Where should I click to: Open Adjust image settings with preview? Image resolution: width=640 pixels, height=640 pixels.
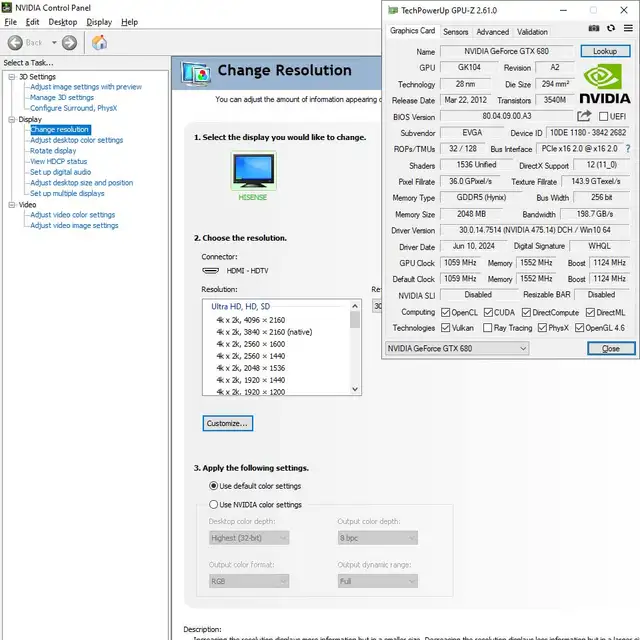point(86,87)
